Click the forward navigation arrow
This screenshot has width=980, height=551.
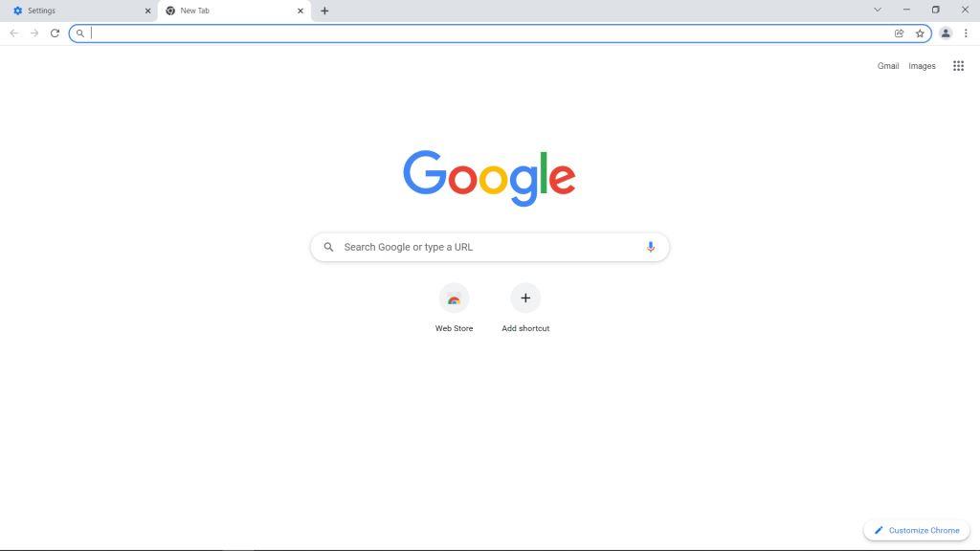point(34,33)
